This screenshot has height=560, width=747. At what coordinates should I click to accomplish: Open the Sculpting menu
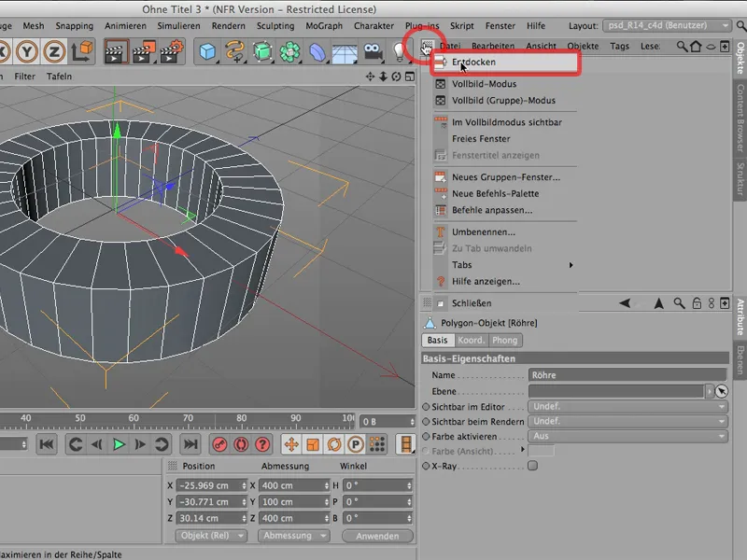click(275, 26)
